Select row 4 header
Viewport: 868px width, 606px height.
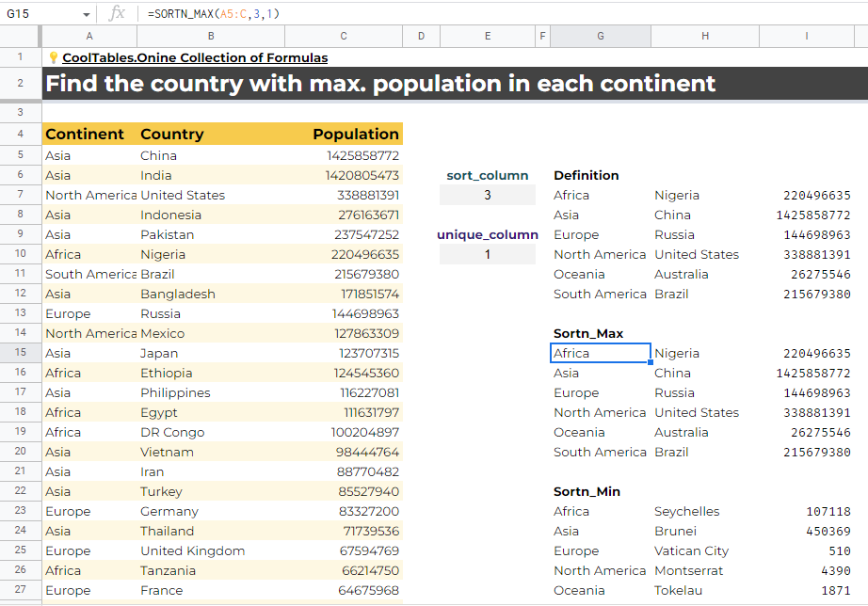click(x=21, y=134)
